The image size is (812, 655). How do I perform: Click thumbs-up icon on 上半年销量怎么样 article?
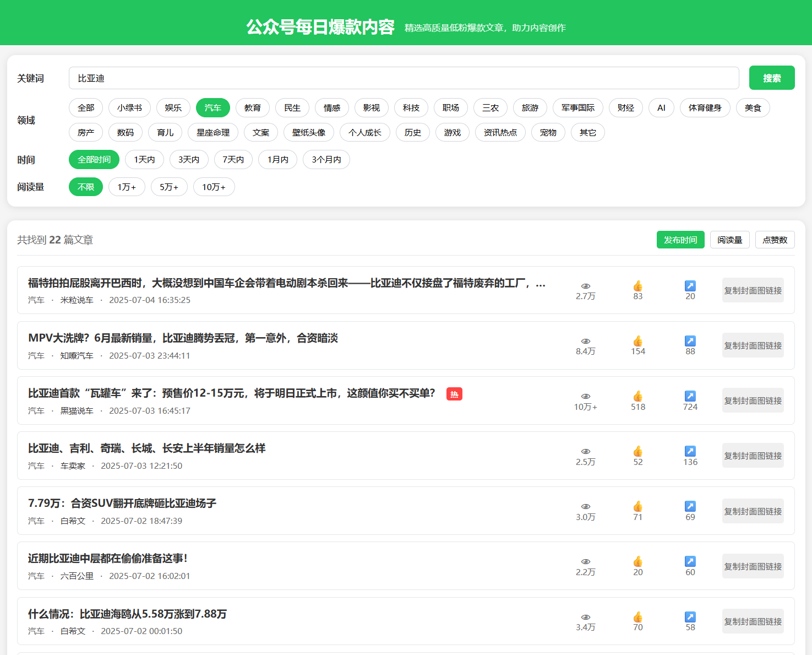(x=638, y=451)
